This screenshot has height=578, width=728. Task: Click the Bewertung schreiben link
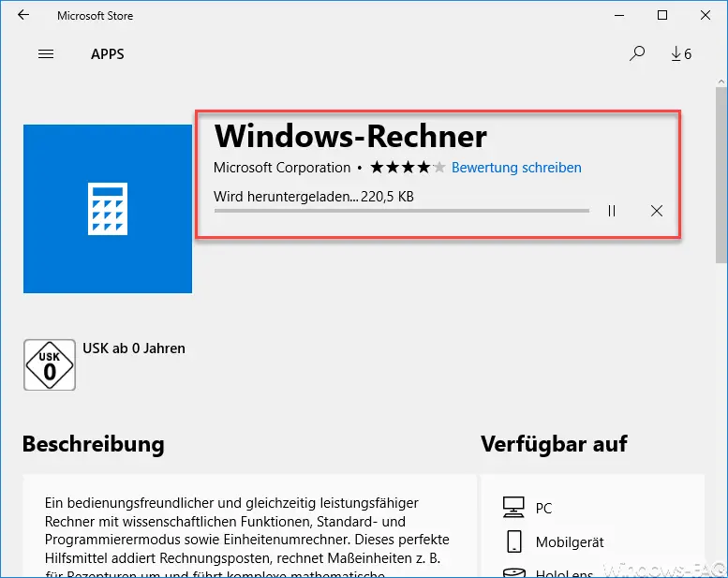516,167
